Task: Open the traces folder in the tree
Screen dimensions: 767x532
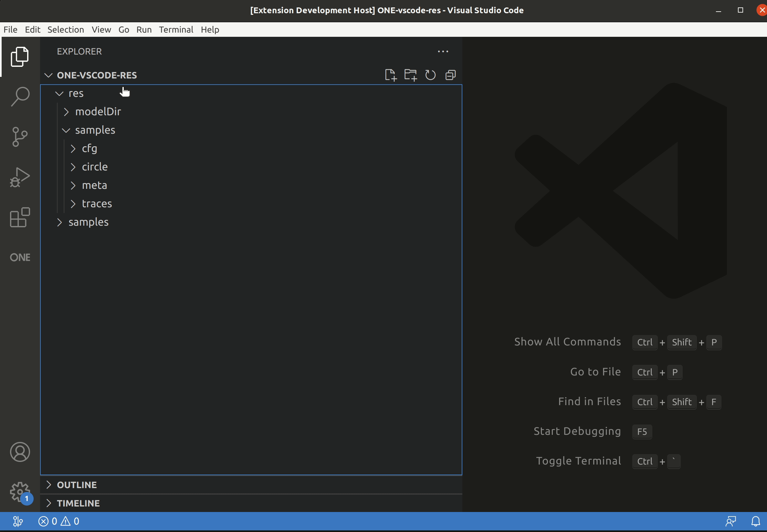Action: pyautogui.click(x=97, y=203)
